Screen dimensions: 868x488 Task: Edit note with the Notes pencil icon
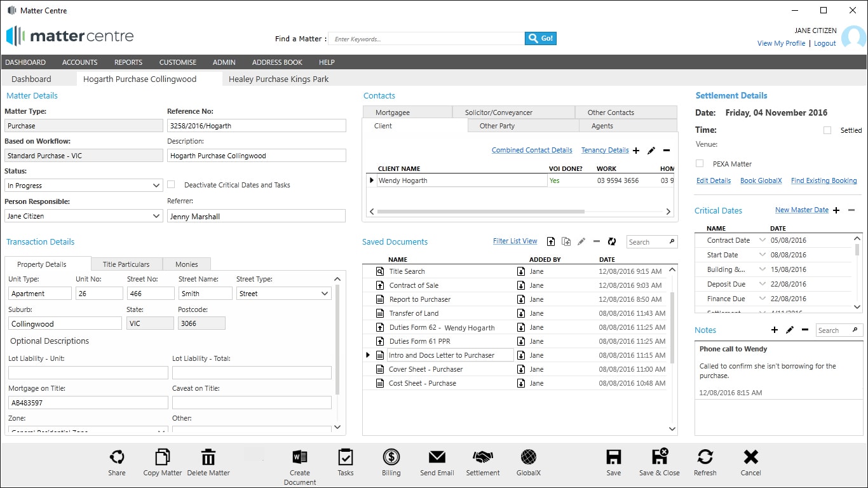(790, 330)
